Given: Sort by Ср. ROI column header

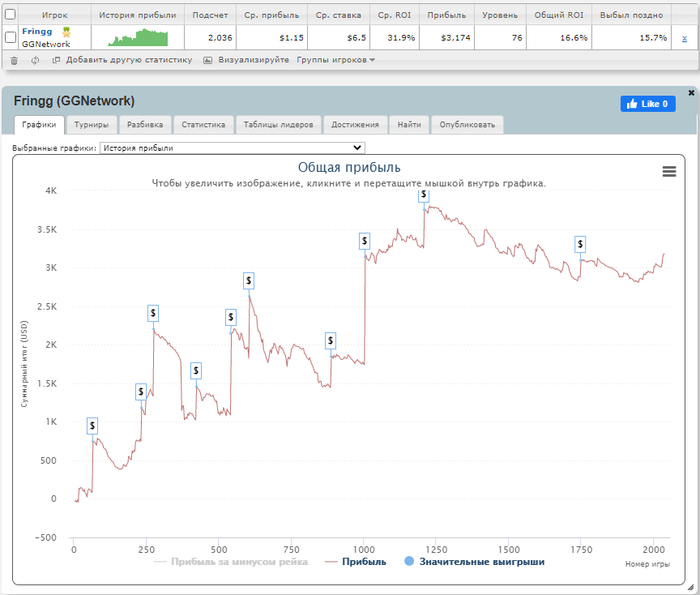Looking at the screenshot, I should pos(395,15).
